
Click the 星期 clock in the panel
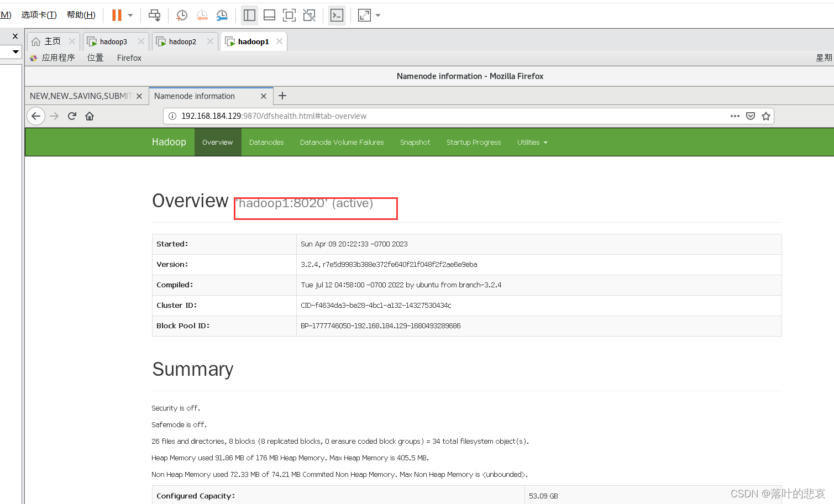(824, 57)
